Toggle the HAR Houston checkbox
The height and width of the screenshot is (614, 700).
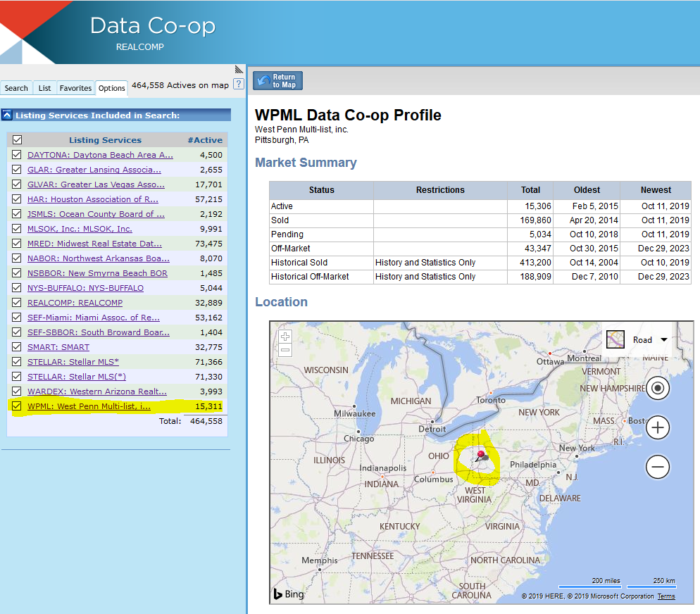(16, 199)
